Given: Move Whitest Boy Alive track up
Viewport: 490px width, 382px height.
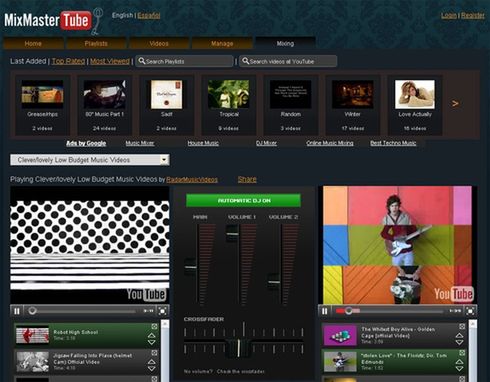Looking at the screenshot, I should (459, 335).
